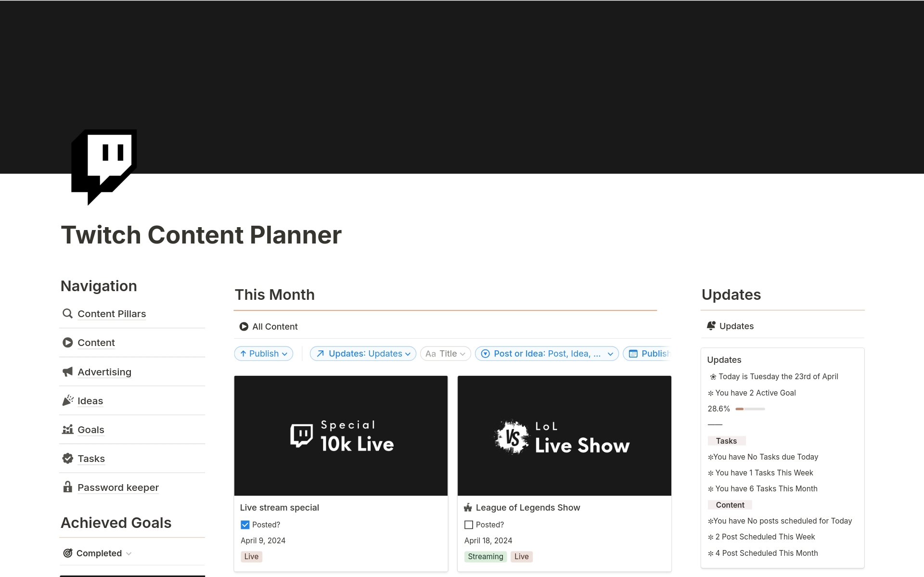This screenshot has width=924, height=577.
Task: Click the megaphone icon for Advertising
Action: point(67,372)
